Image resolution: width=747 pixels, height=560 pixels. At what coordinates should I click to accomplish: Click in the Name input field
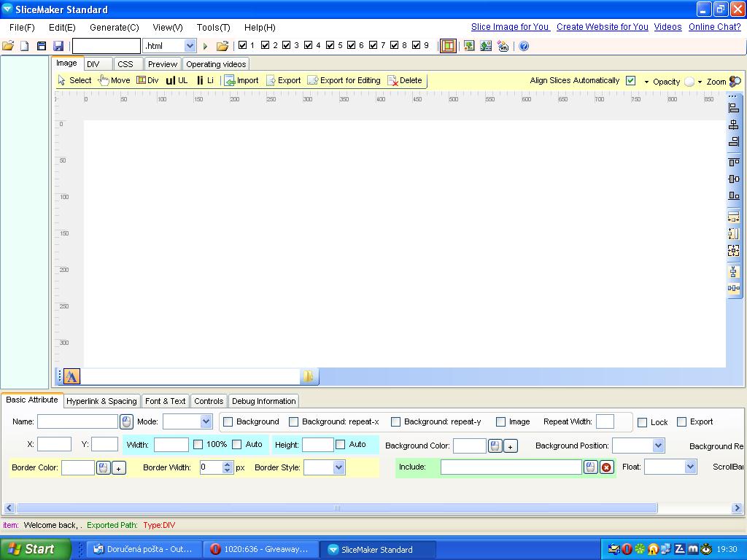point(77,421)
